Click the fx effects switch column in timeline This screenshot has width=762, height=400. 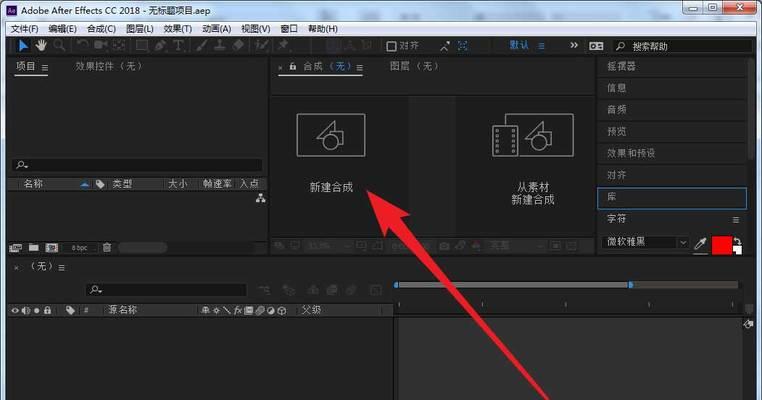tap(238, 310)
